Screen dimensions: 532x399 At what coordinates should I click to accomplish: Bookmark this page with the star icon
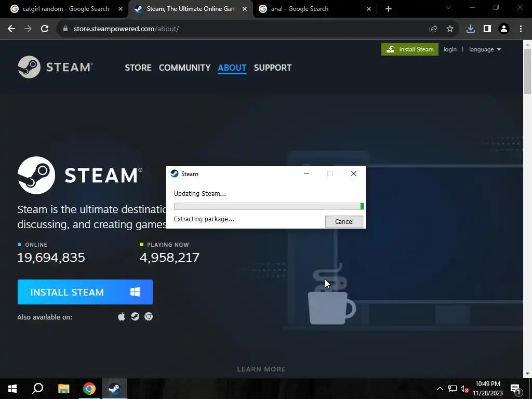450,29
